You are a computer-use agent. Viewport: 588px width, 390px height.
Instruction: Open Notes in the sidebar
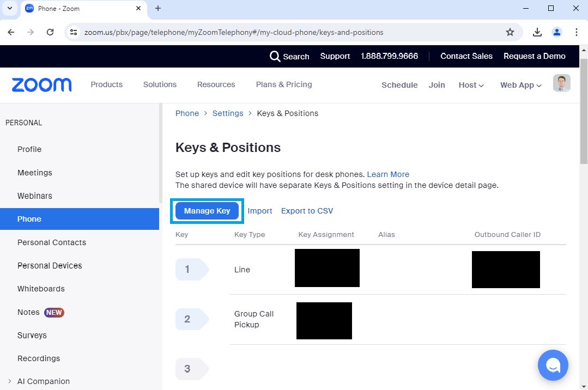(x=28, y=312)
